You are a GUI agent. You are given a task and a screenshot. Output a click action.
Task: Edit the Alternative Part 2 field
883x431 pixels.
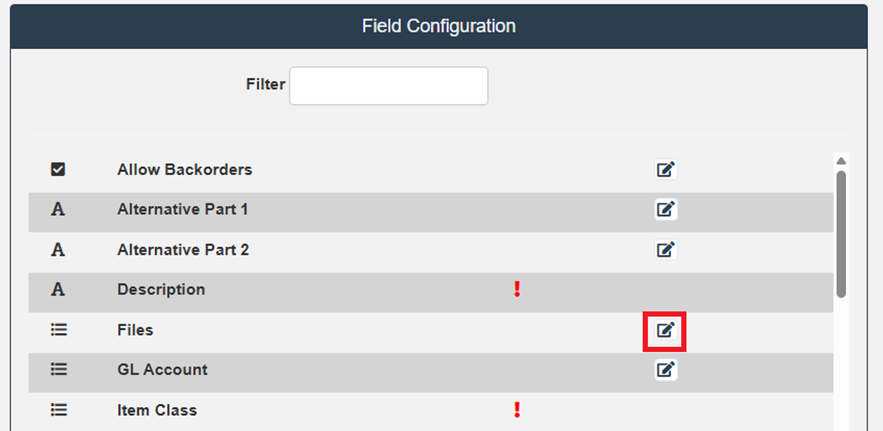665,250
